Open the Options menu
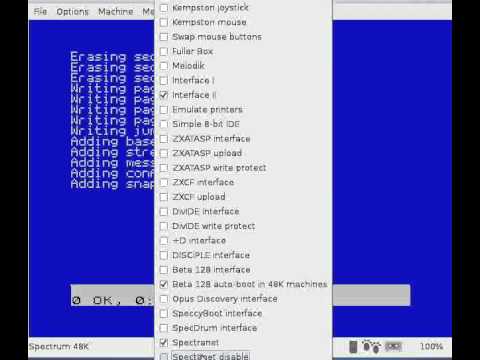This screenshot has height=360, width=480. pyautogui.click(x=72, y=12)
